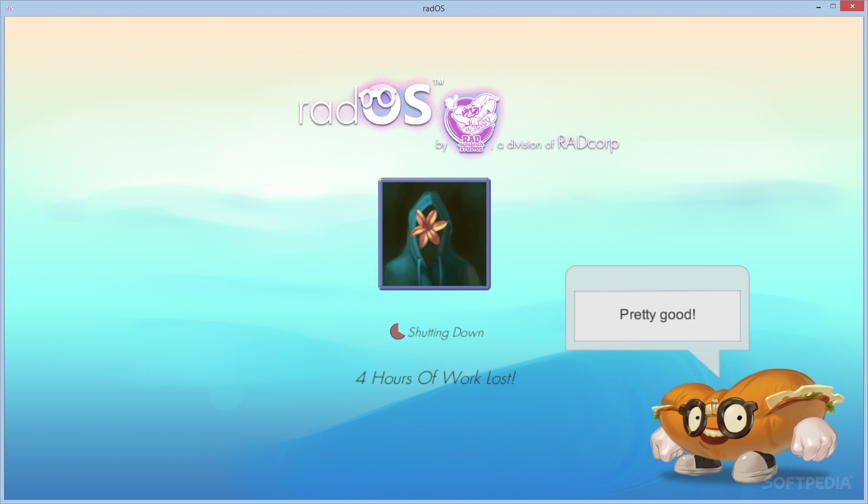868x504 pixels.
Task: Click the "4 Hours Of Work Lost!" message
Action: [436, 378]
